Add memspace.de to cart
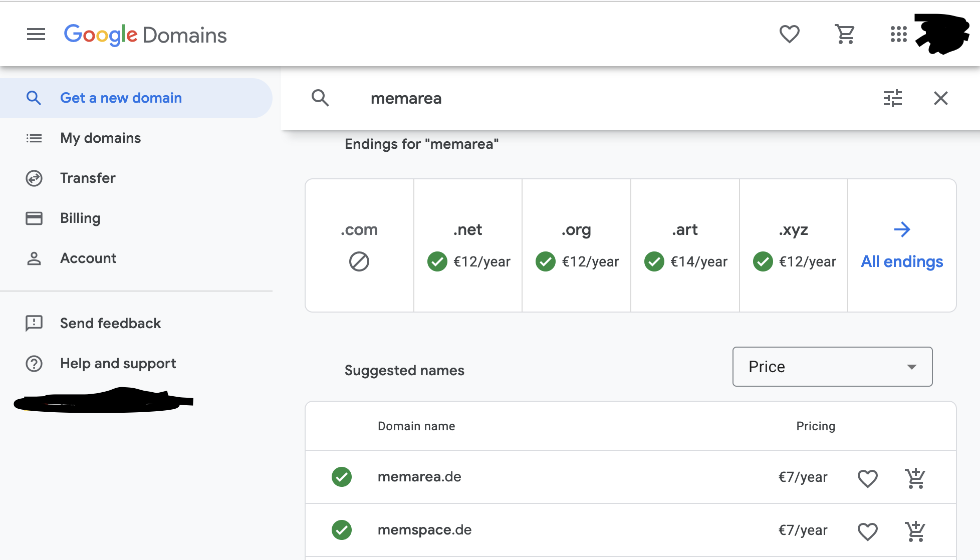Screen dimensions: 980x560 tap(915, 531)
